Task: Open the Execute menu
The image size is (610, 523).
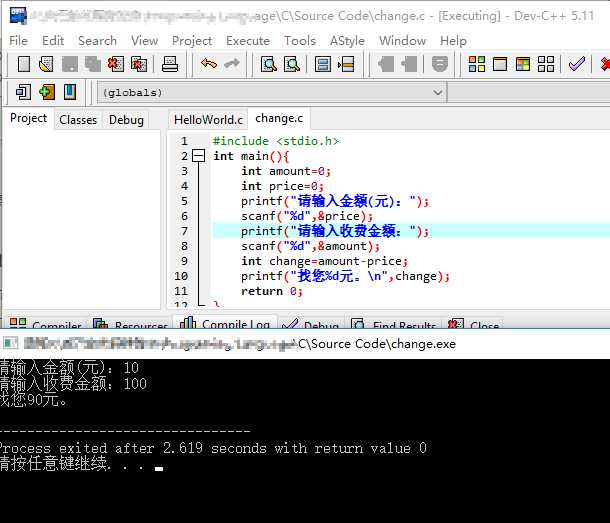Action: (247, 40)
